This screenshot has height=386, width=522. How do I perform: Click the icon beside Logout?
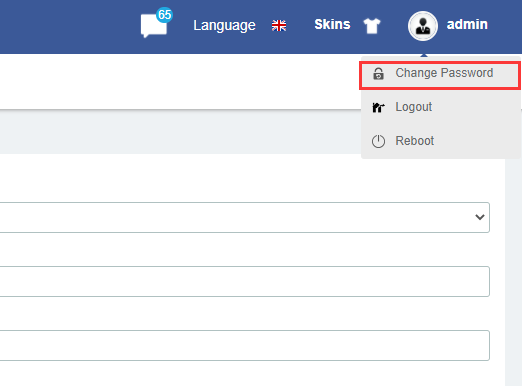coord(378,107)
